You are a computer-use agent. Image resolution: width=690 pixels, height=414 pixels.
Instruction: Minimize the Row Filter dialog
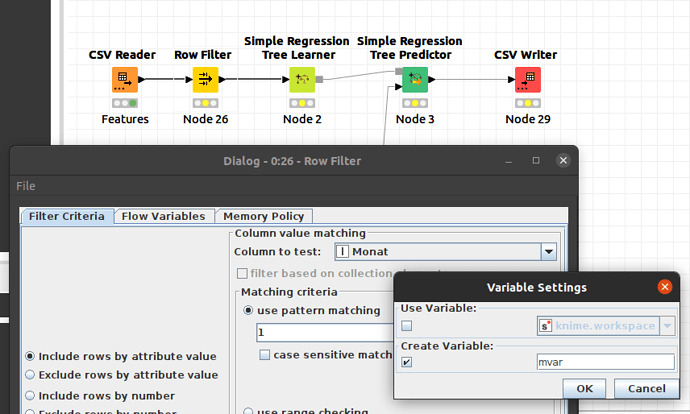(x=509, y=161)
